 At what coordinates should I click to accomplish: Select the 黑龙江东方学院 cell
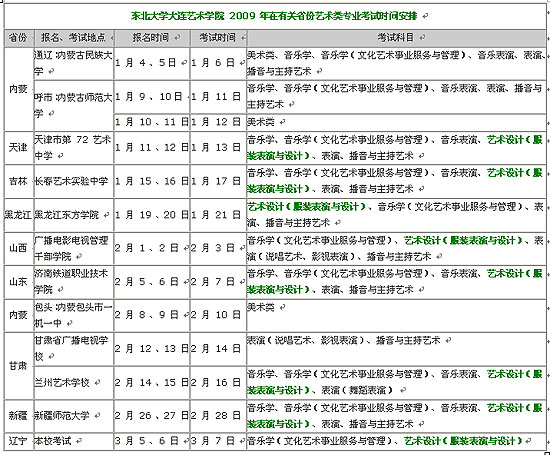point(74,215)
